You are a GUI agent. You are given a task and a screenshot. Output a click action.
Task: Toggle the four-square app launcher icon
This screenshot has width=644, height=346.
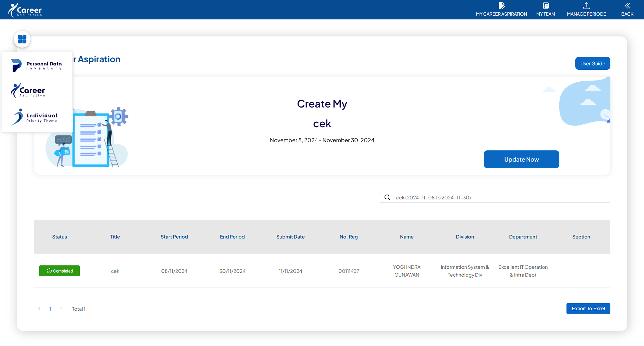coord(22,39)
